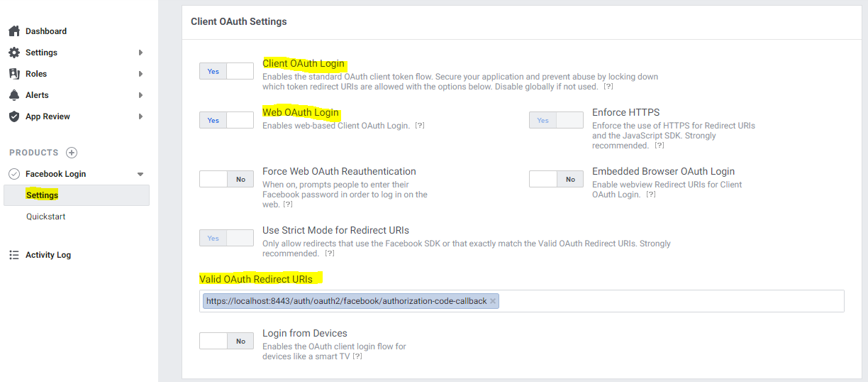Image resolution: width=868 pixels, height=382 pixels.
Task: Toggle Force Web OAuth Reauthentication switch
Action: 226,179
